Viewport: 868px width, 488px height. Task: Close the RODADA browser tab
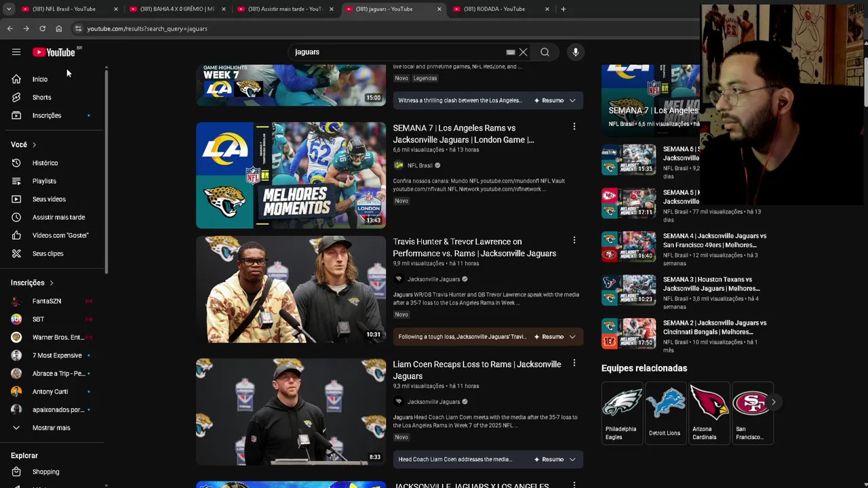pyautogui.click(x=547, y=9)
